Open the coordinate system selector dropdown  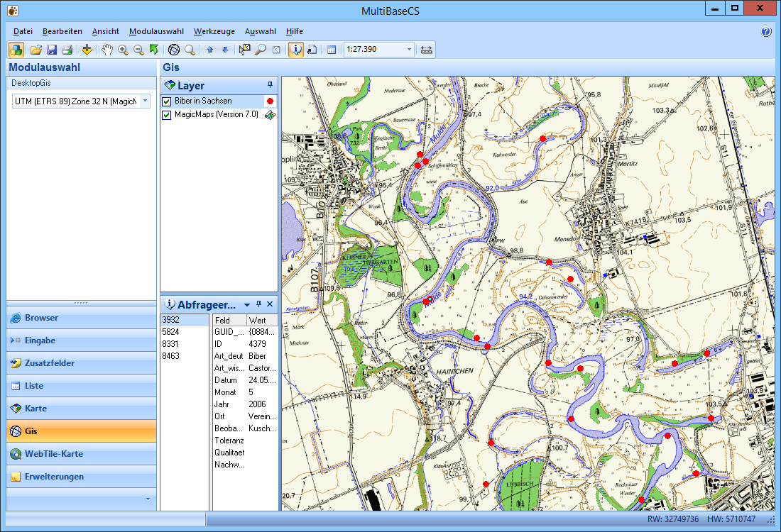point(146,100)
